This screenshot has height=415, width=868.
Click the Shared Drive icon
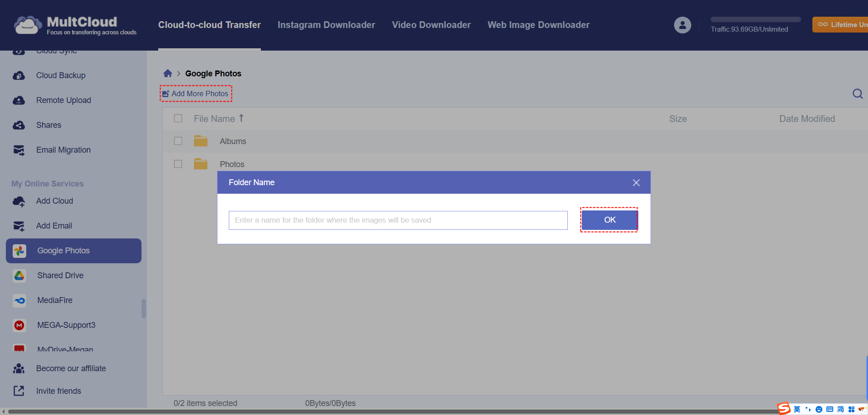pos(19,275)
